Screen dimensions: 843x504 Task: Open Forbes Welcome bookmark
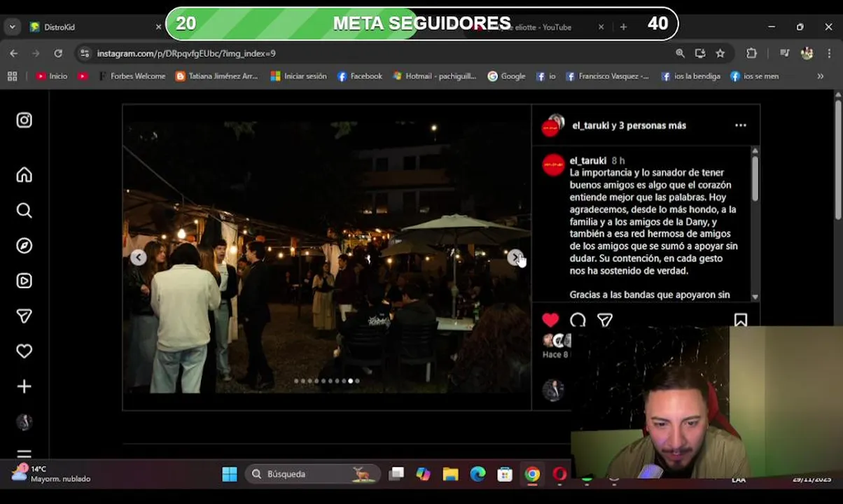coord(132,76)
